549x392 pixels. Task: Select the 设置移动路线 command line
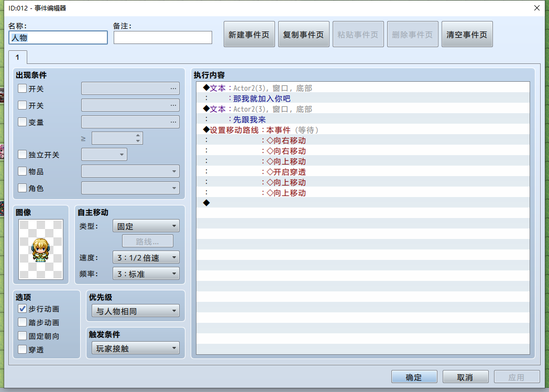tap(363, 130)
